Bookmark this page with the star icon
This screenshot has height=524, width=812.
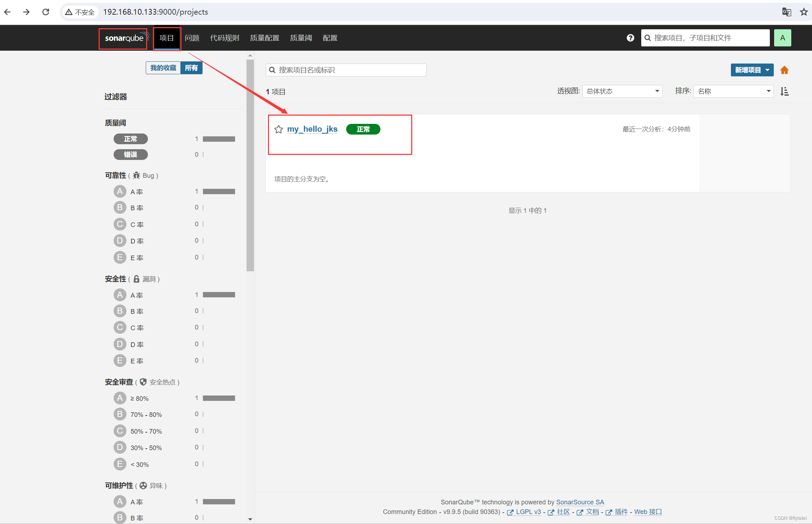click(x=804, y=12)
